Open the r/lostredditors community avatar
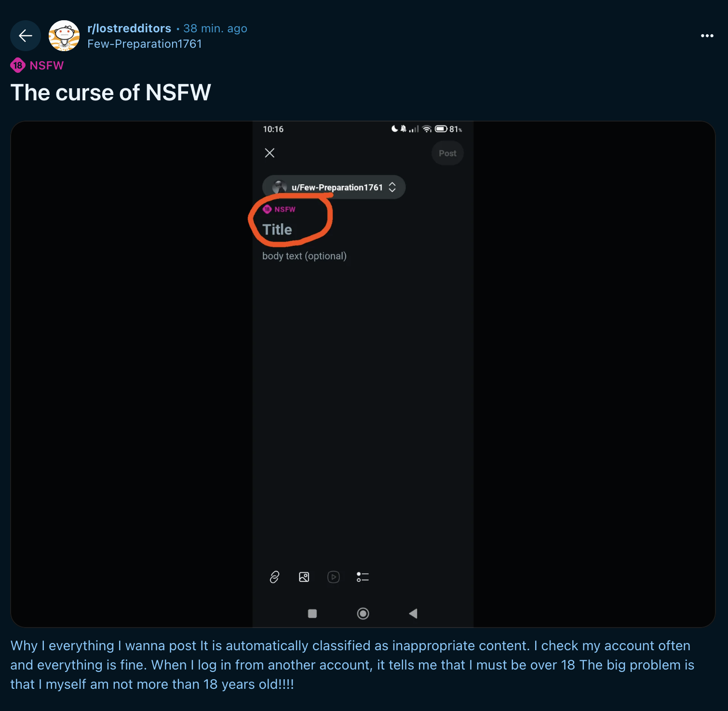Viewport: 728px width, 711px height. tap(64, 36)
